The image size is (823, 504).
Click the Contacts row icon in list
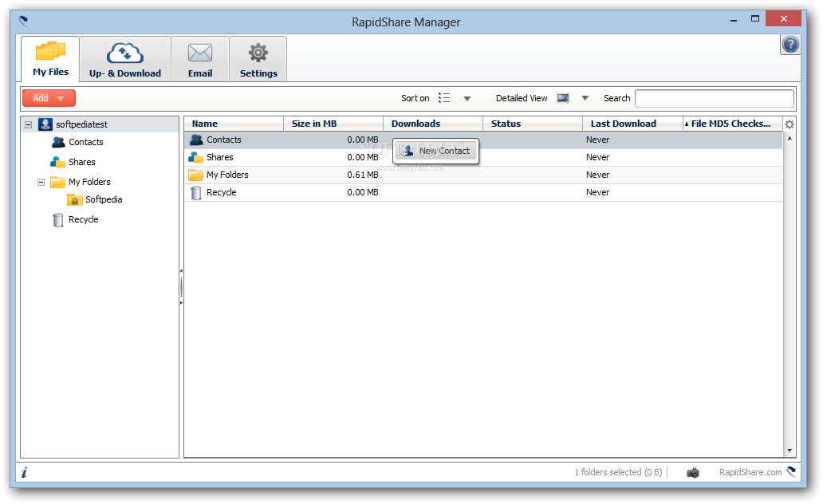coord(196,140)
